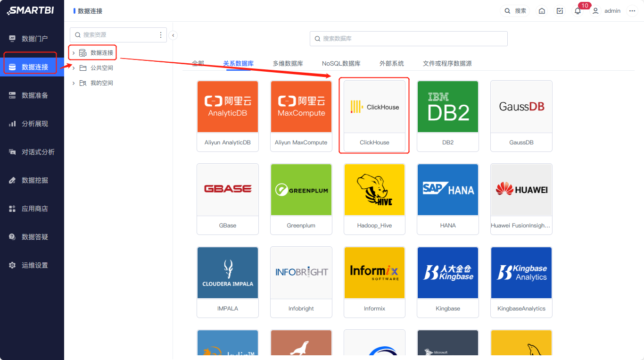Open 数据答疑 help section
Image resolution: width=644 pixels, height=360 pixels.
pos(32,237)
